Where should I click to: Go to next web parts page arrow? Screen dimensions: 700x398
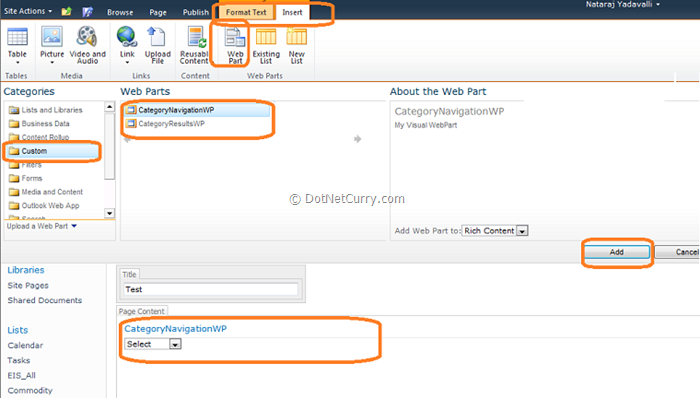pos(357,139)
